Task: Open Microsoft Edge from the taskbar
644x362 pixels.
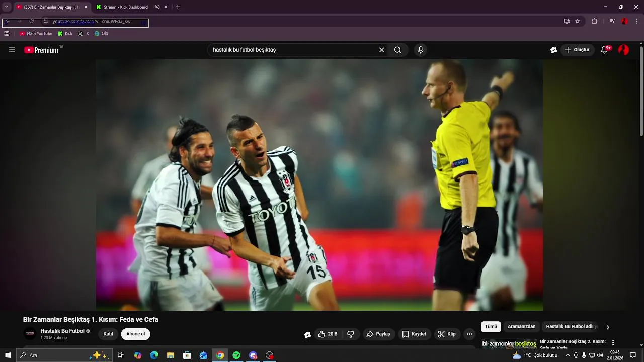Action: [x=154, y=355]
